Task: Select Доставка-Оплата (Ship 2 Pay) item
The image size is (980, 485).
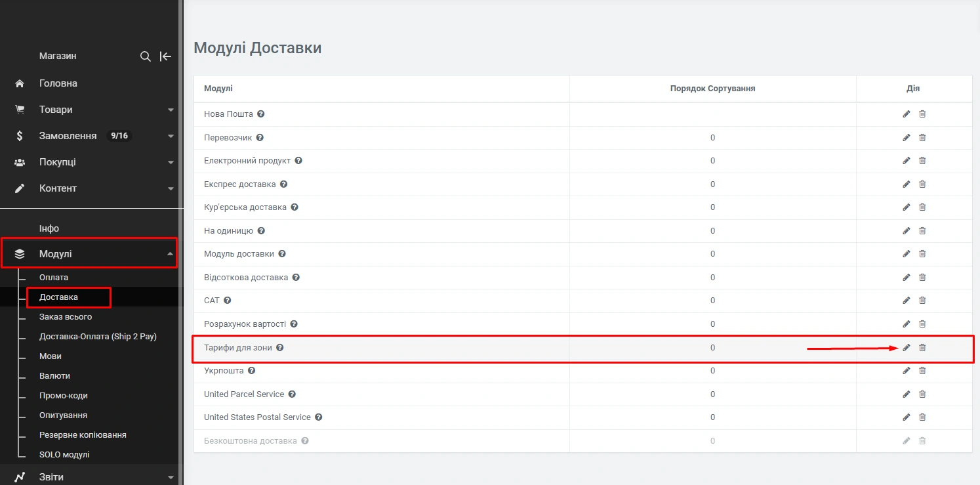Action: pos(98,337)
